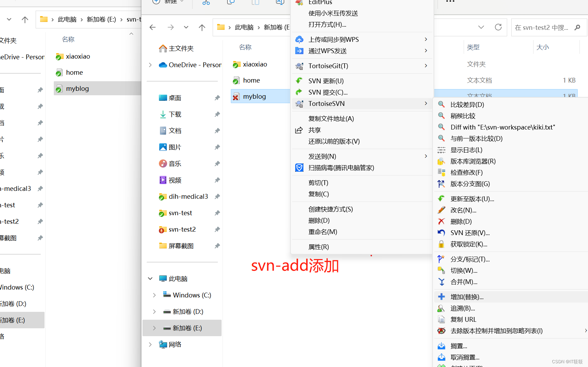Open the recent locations chevron in back window
588x367 pixels.
pyautogui.click(x=9, y=19)
